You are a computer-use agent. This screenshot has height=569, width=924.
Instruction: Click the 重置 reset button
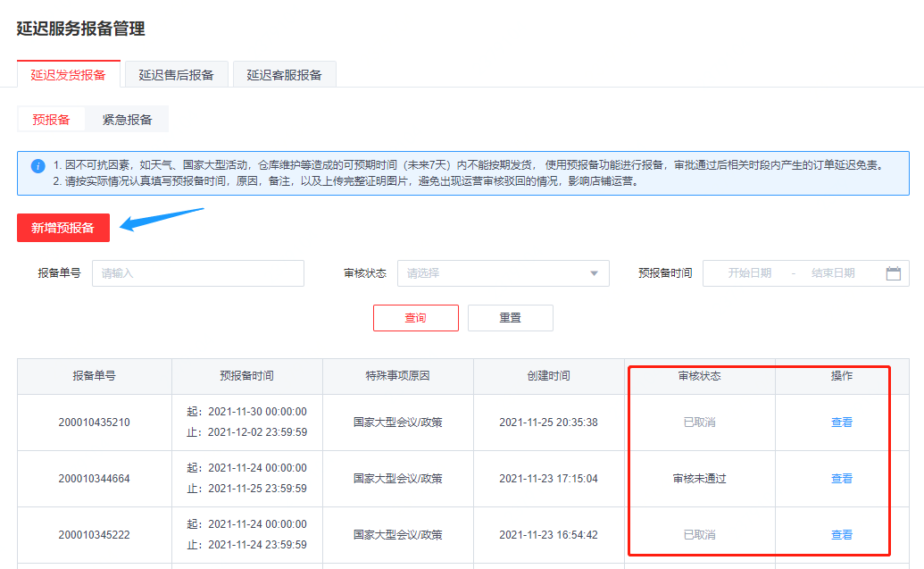pyautogui.click(x=510, y=318)
